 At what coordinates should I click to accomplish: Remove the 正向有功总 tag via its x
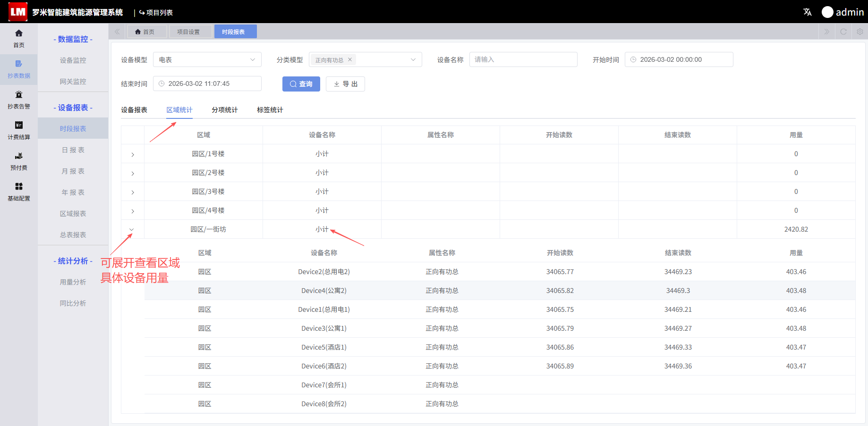pos(350,59)
